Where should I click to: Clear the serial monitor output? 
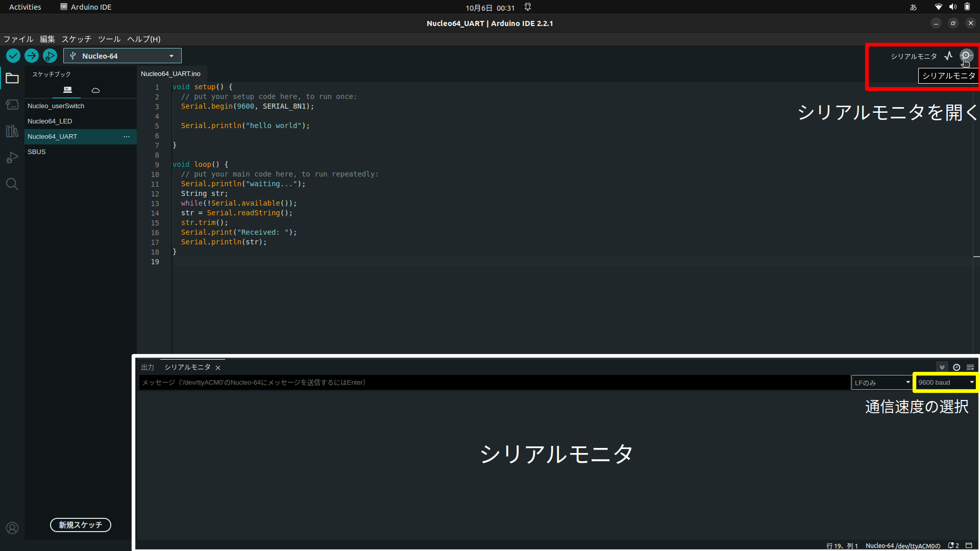coord(970,367)
